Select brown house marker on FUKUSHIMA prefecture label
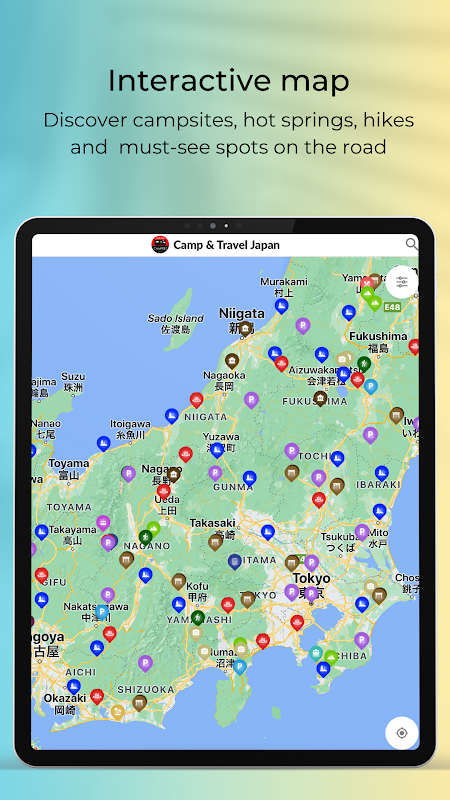Image resolution: width=450 pixels, height=800 pixels. (320, 398)
